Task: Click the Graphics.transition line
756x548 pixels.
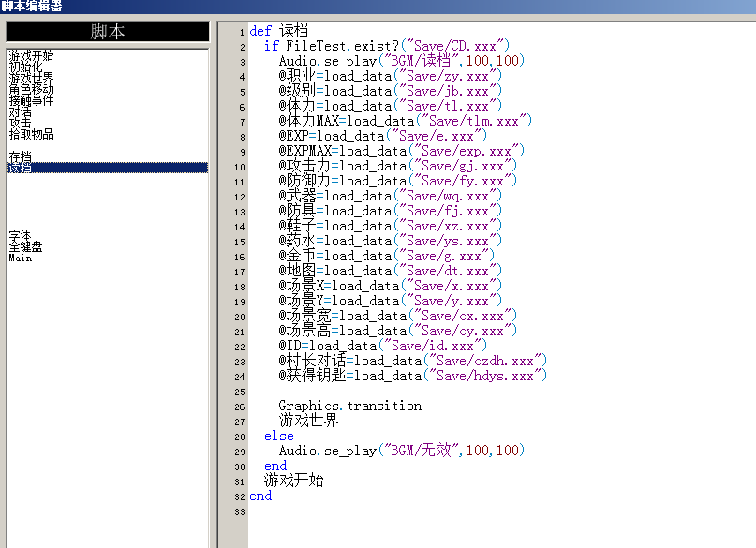Action: pyautogui.click(x=350, y=406)
